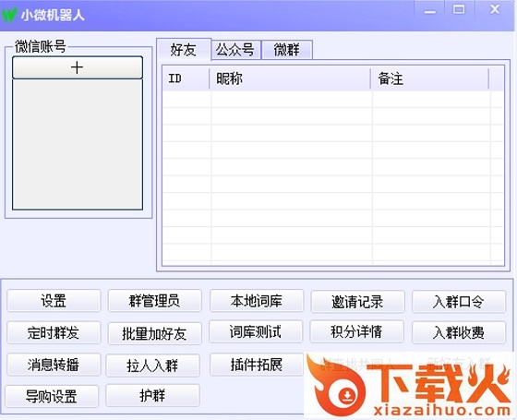
Task: Maximize the 小微机器人 window
Action: pyautogui.click(x=459, y=9)
